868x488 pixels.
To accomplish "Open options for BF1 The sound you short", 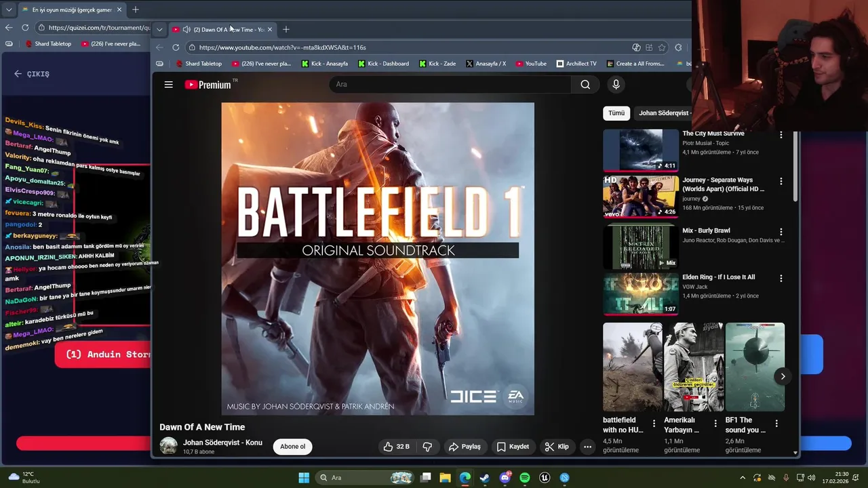I will click(x=776, y=423).
